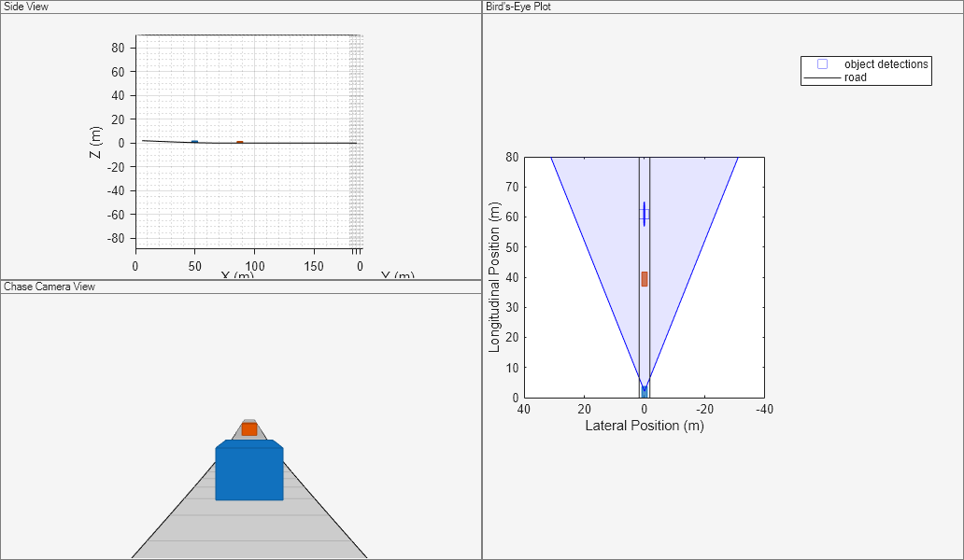The width and height of the screenshot is (964, 560).
Task: Click the 150 tick on Side View X axis
Action: pos(314,266)
